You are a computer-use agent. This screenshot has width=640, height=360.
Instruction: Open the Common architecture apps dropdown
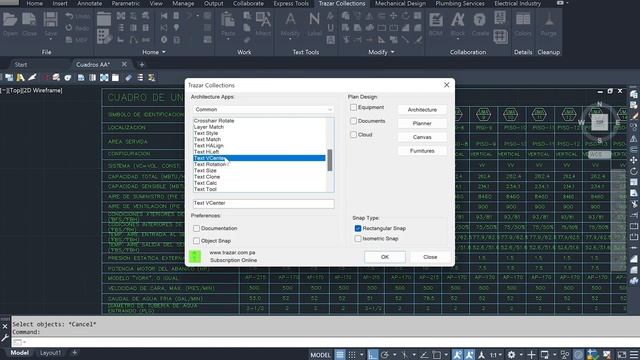coord(263,109)
